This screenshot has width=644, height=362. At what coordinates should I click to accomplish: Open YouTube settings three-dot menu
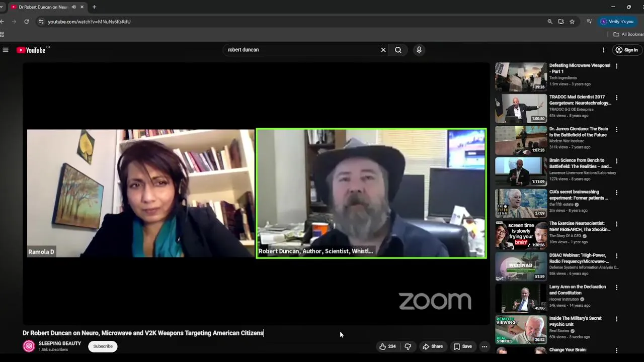click(x=603, y=50)
